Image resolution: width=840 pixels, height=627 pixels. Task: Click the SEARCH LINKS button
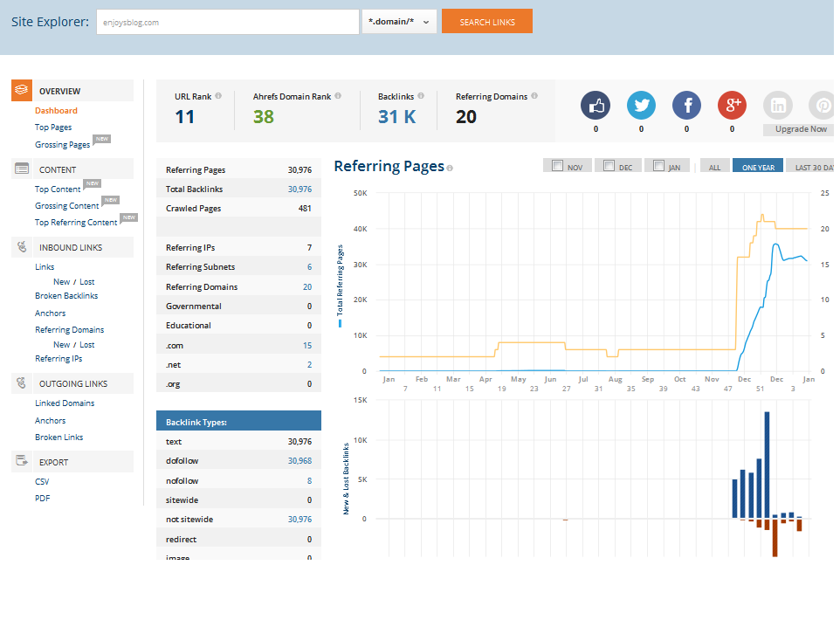pyautogui.click(x=487, y=22)
